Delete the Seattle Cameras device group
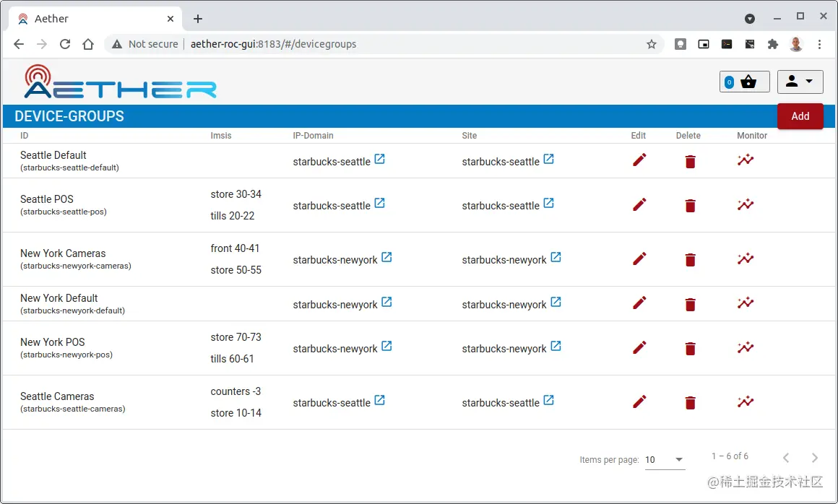This screenshot has height=504, width=838. [690, 403]
